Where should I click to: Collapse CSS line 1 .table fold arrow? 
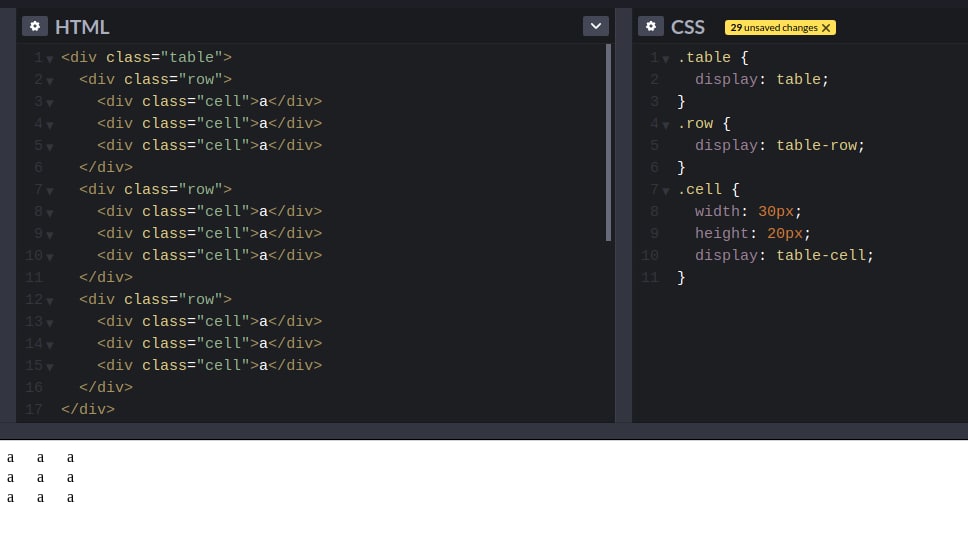click(666, 59)
